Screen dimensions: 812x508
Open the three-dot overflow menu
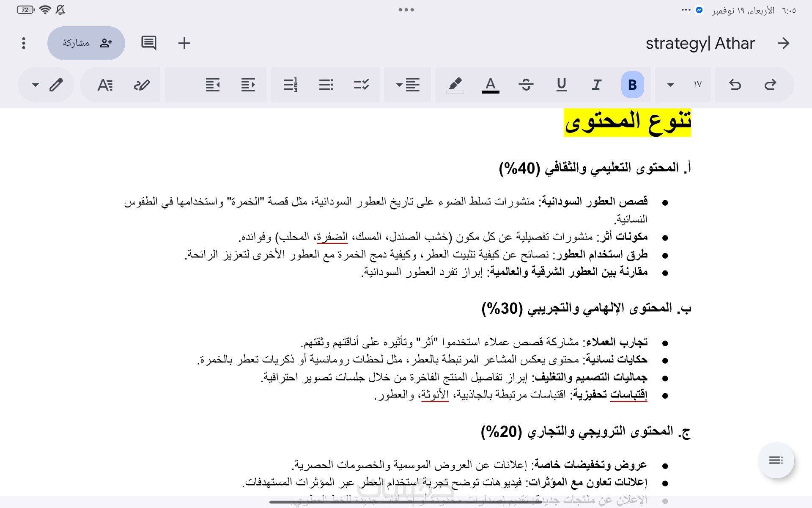(24, 43)
